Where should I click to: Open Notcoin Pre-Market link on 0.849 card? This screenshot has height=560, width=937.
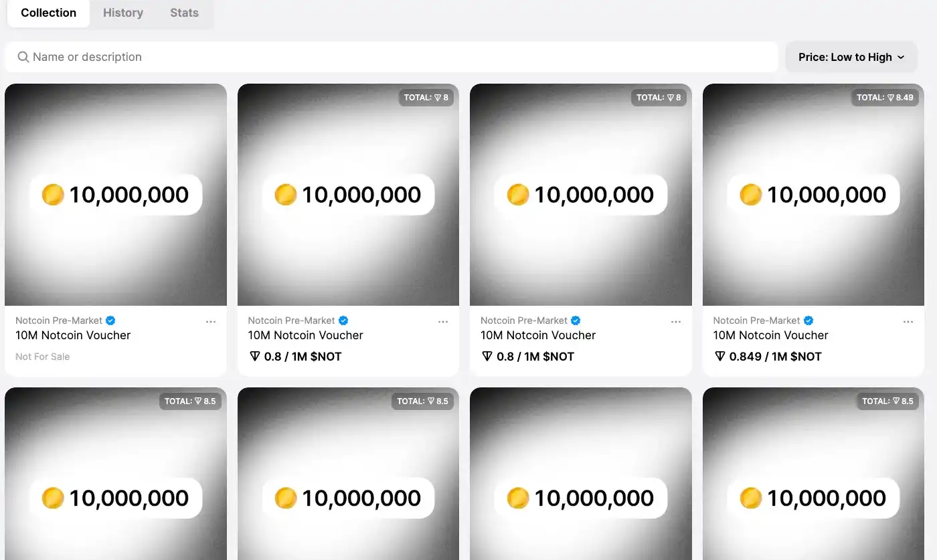tap(756, 320)
